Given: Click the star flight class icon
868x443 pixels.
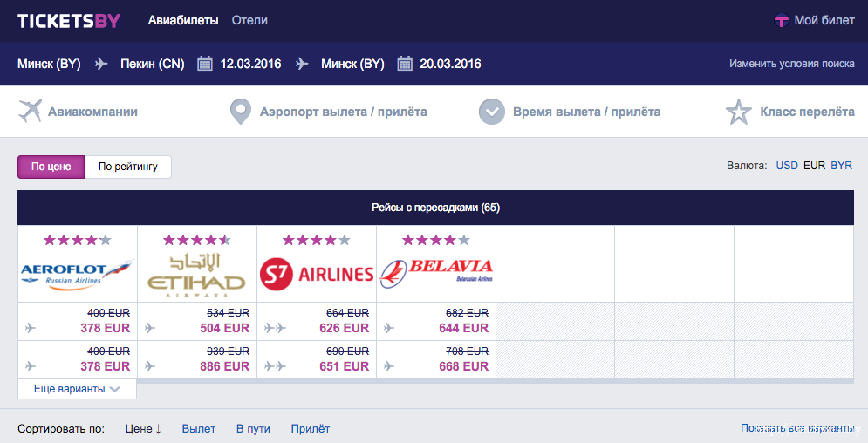Looking at the screenshot, I should coord(739,112).
